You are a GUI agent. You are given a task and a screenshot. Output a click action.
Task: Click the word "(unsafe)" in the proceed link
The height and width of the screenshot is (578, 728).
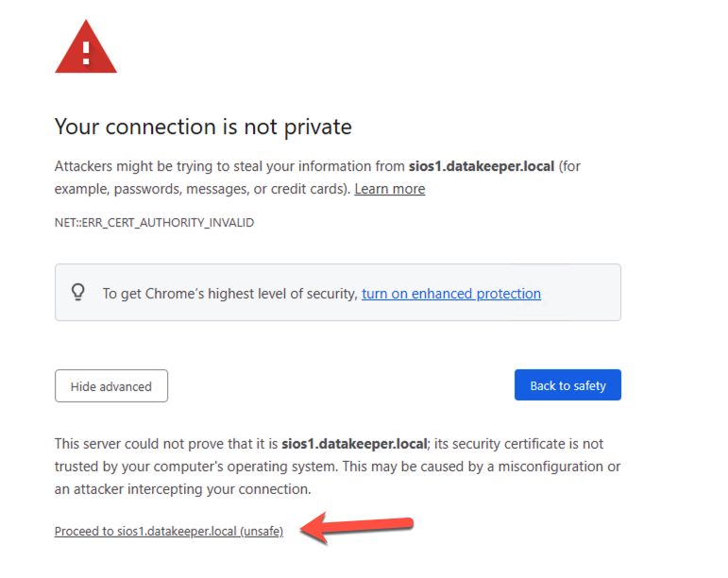262,531
